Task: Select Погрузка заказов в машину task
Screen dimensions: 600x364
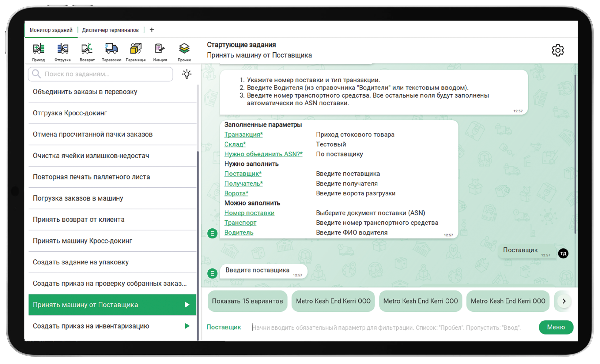Action: click(x=112, y=198)
